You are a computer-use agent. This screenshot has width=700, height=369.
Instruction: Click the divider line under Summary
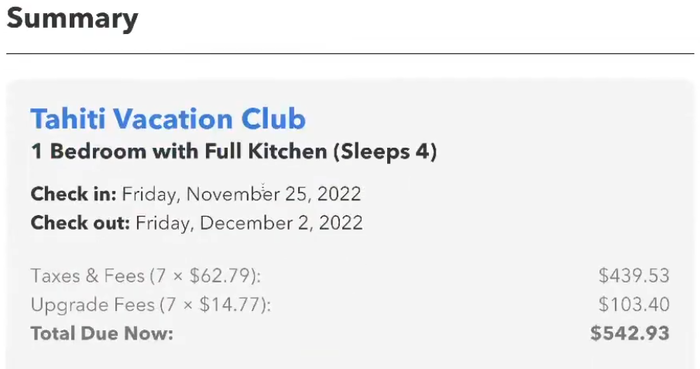[x=350, y=54]
